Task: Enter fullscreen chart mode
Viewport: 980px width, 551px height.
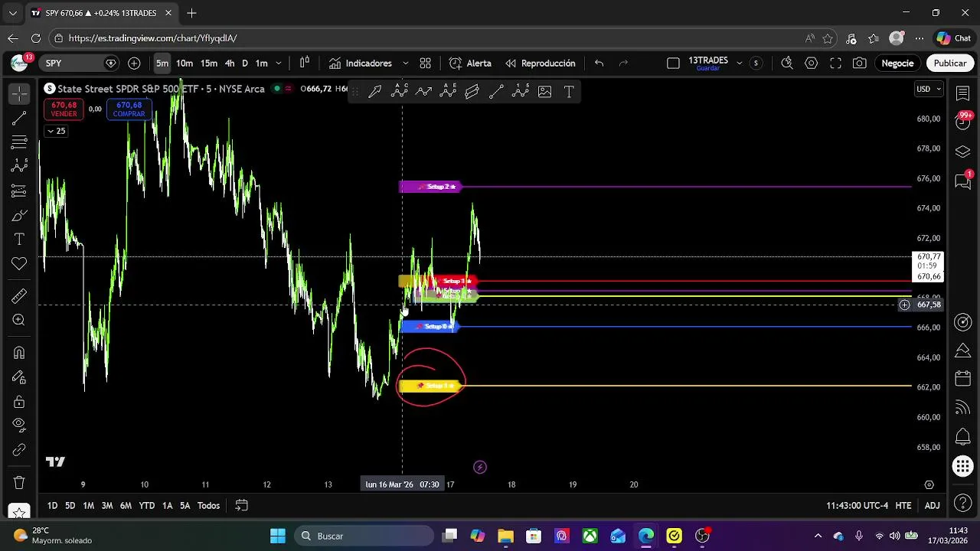Action: click(836, 63)
